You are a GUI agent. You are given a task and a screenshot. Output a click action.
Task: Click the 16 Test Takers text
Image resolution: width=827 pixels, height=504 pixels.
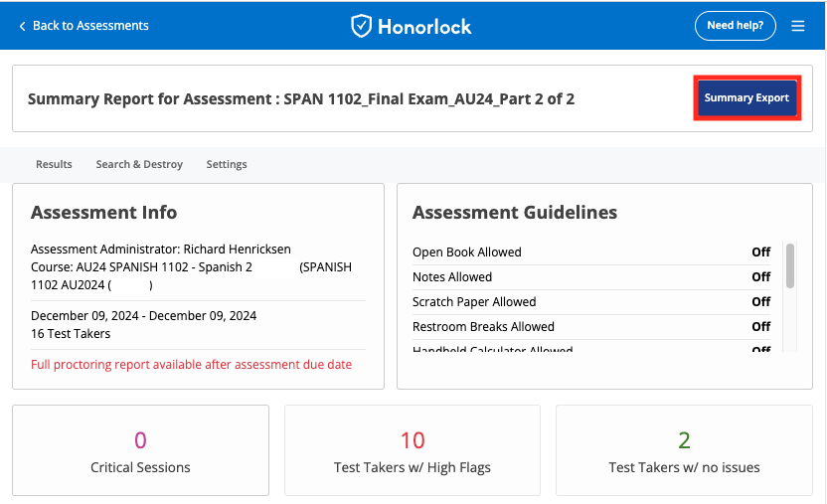71,334
